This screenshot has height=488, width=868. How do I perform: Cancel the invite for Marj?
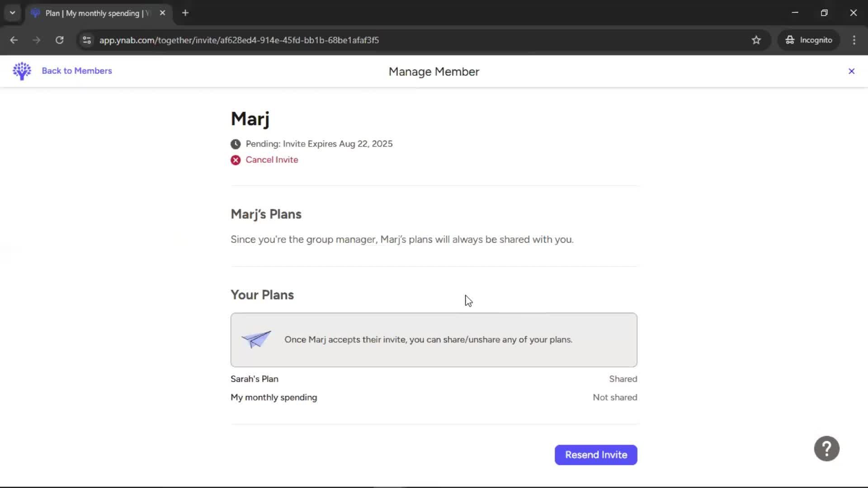pos(272,160)
